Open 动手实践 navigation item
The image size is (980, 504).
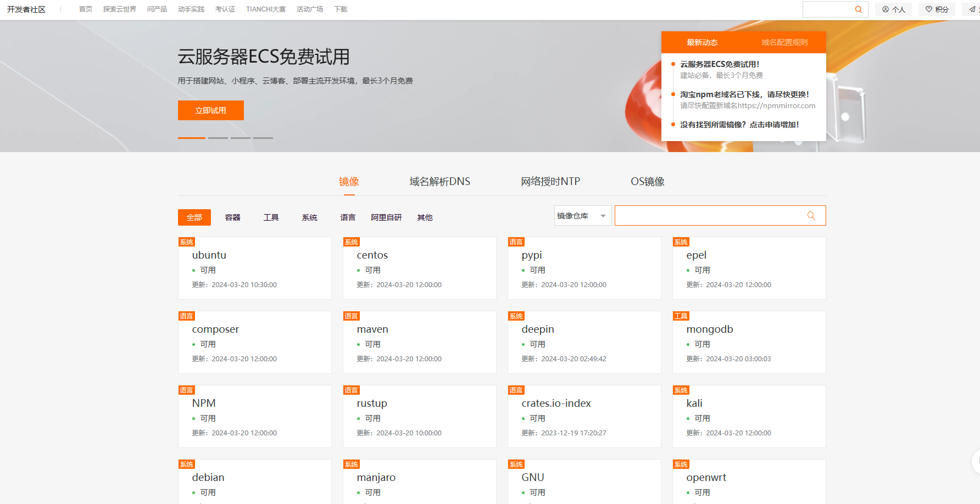tap(191, 9)
